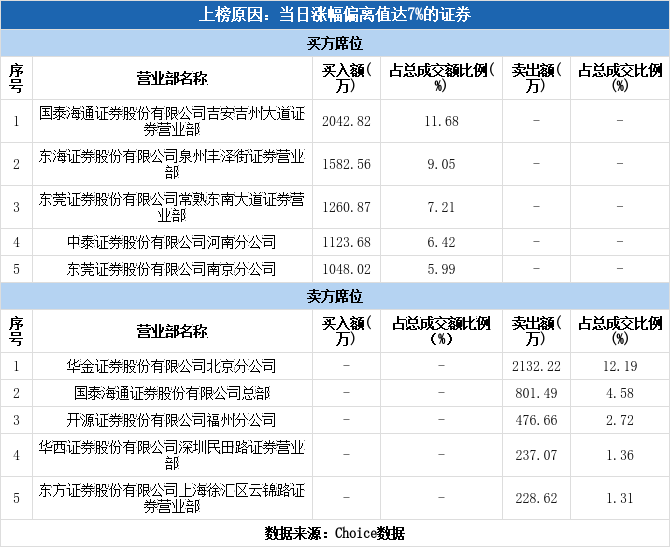Click 国泰海通证券股份有限公司吉安吉州大道证券营业部
Screen dimensions: 670x547
click(172, 121)
